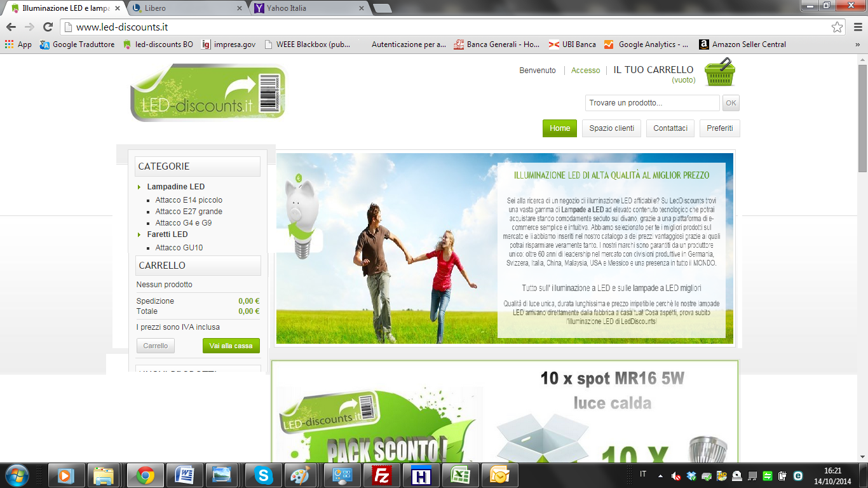
Task: Open the Spazio clienti menu item
Action: 611,128
